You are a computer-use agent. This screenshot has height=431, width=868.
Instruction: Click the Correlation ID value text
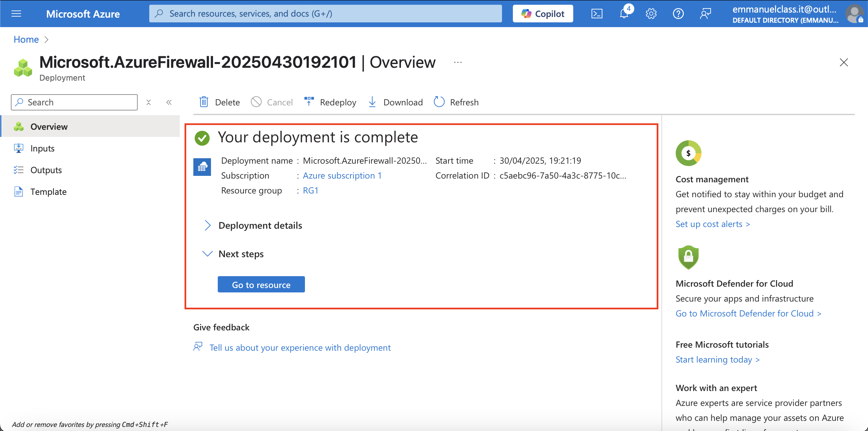click(563, 176)
